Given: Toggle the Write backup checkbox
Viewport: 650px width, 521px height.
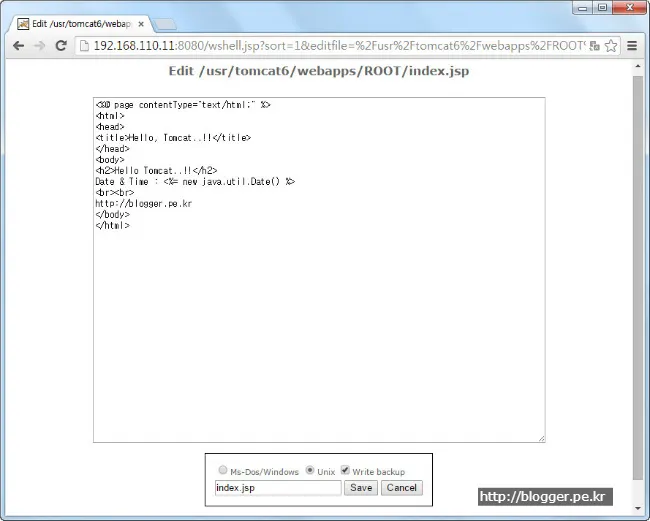Looking at the screenshot, I should (x=345, y=470).
